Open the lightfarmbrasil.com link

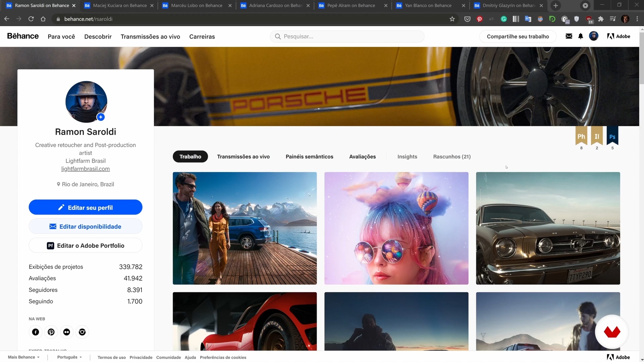[86, 169]
